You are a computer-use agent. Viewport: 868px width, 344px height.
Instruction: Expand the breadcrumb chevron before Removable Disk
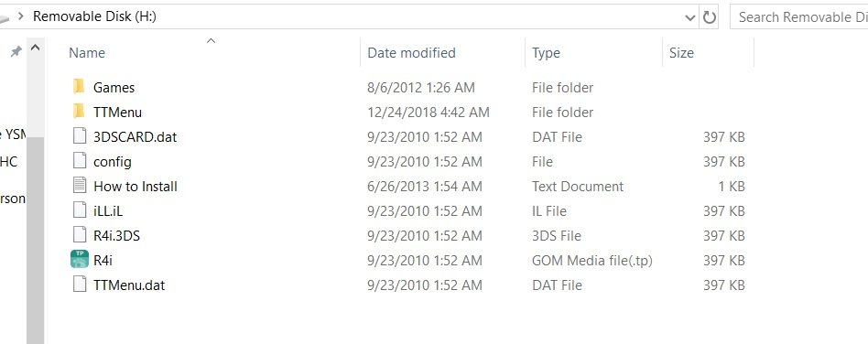(x=21, y=16)
